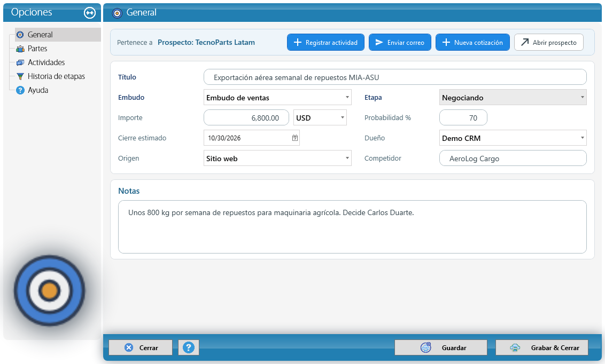Open the Prospecto: TecnoParts Latam link
The height and width of the screenshot is (364, 605).
[206, 42]
